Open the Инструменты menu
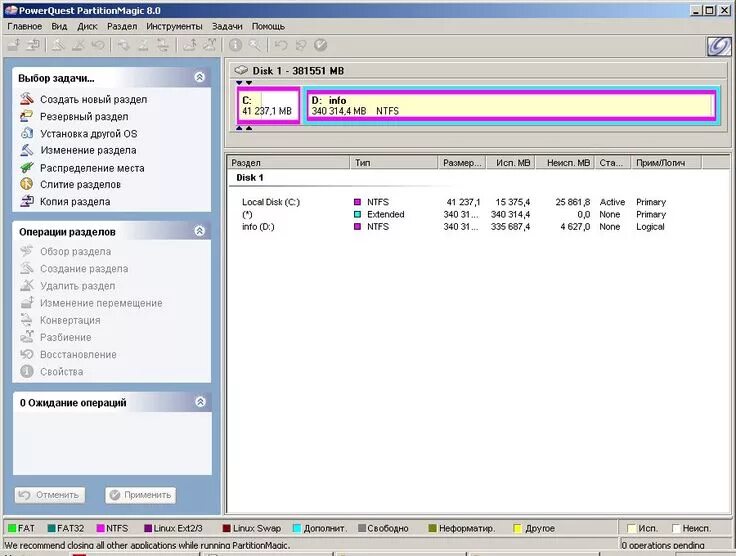Image resolution: width=736 pixels, height=556 pixels. pyautogui.click(x=174, y=26)
